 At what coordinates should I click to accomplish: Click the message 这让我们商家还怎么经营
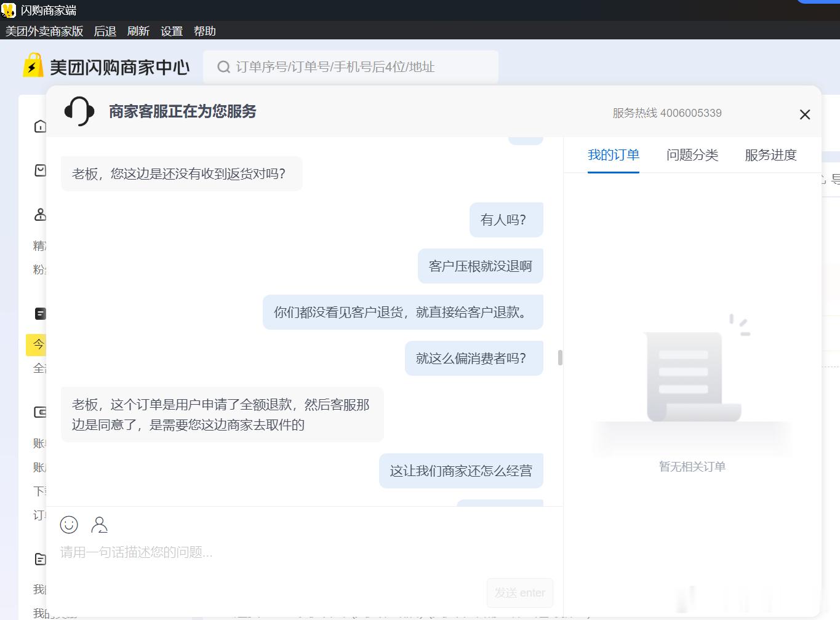(461, 471)
